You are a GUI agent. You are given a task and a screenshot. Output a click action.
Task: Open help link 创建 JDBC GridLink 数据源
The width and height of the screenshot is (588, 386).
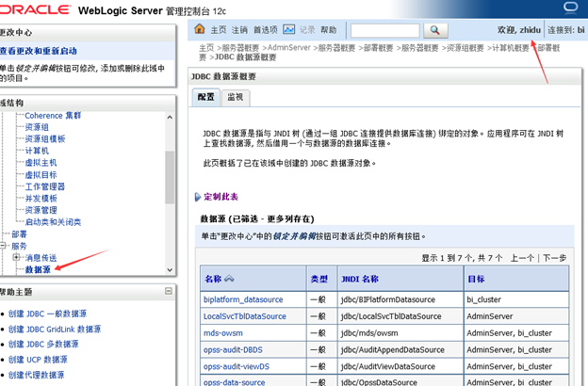55,329
